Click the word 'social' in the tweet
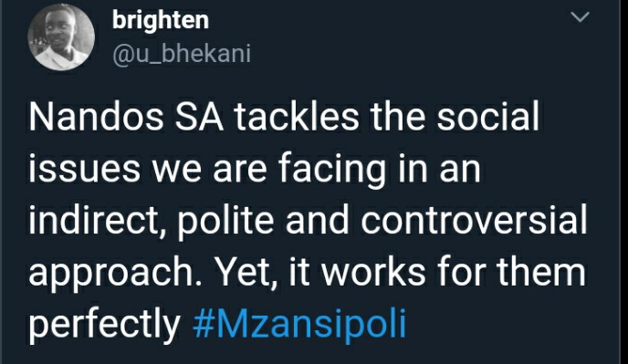This screenshot has height=364, width=628. click(x=487, y=117)
